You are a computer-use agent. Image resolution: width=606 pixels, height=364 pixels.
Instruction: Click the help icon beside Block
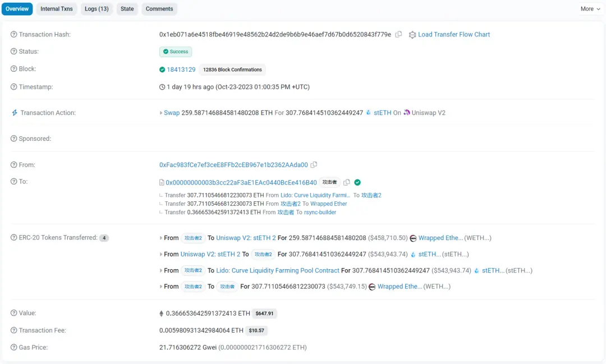tap(14, 69)
